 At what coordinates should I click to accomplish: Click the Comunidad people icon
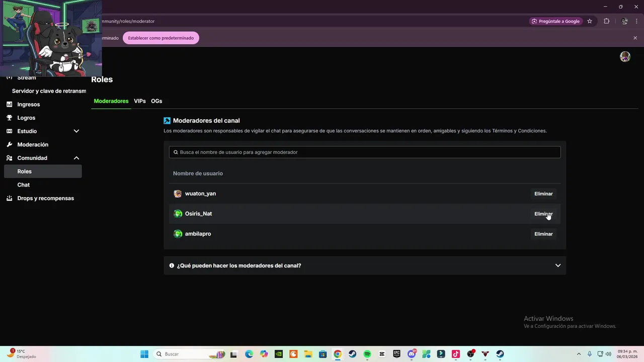point(9,158)
